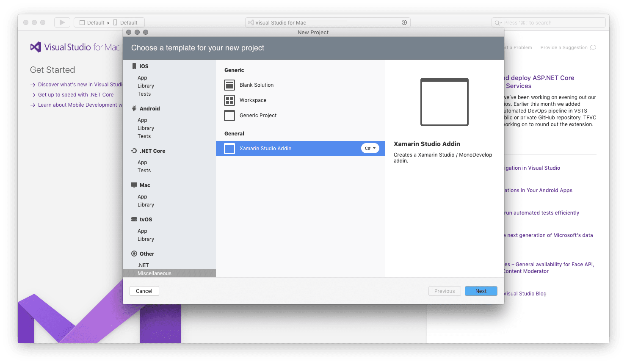Viewport: 627px width, 364px height.
Task: Open the Your Android Apps article link
Action: click(538, 190)
